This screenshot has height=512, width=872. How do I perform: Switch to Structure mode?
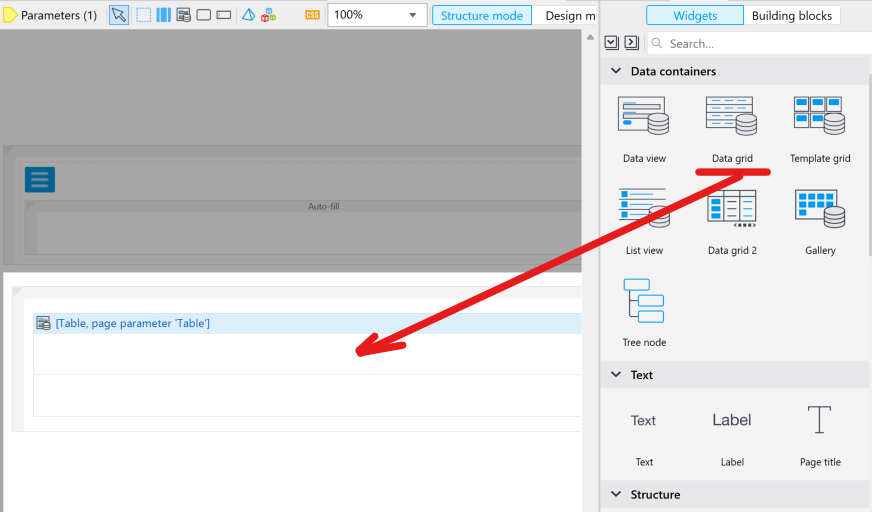click(x=482, y=15)
